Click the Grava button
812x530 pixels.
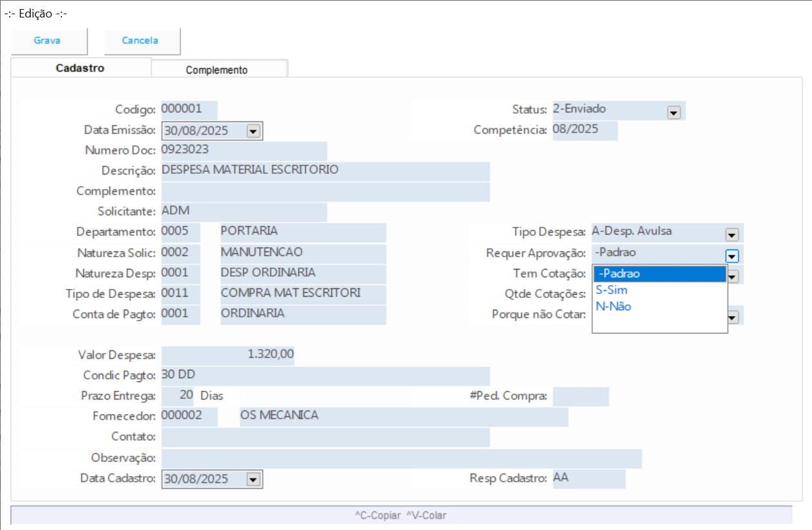(47, 41)
